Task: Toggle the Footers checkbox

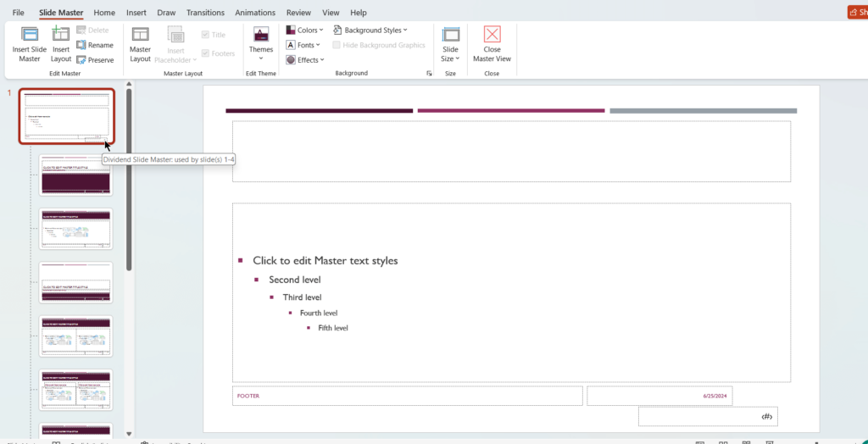Action: (x=206, y=53)
